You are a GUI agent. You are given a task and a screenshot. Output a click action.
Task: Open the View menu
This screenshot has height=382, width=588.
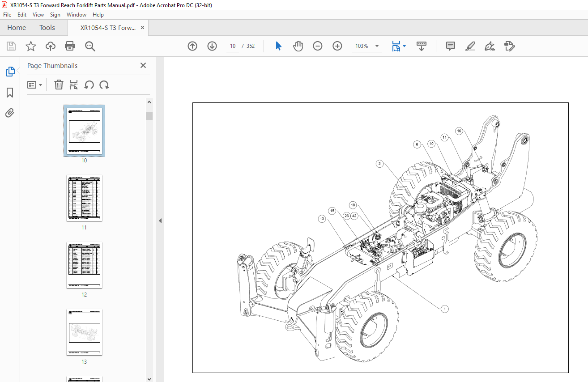(38, 15)
